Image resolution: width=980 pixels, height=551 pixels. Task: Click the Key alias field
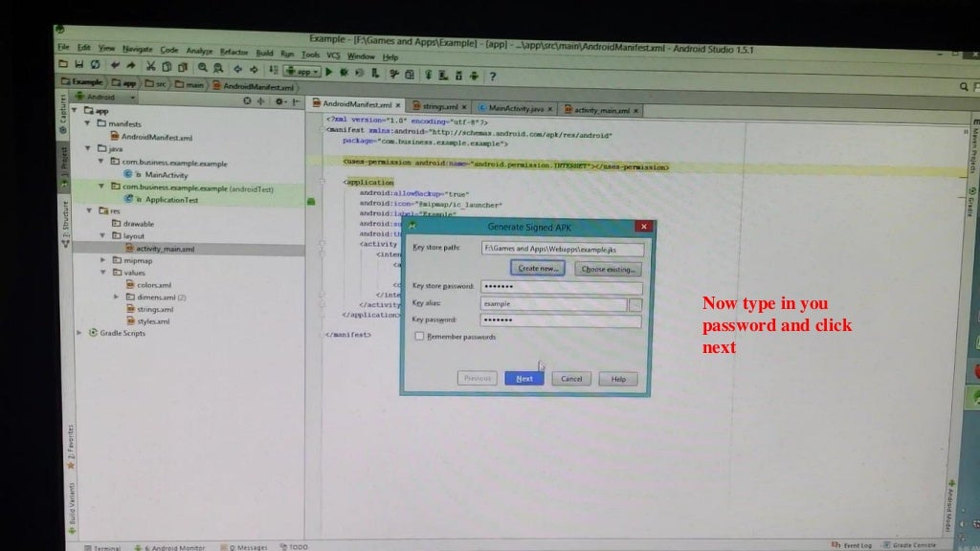pyautogui.click(x=553, y=303)
